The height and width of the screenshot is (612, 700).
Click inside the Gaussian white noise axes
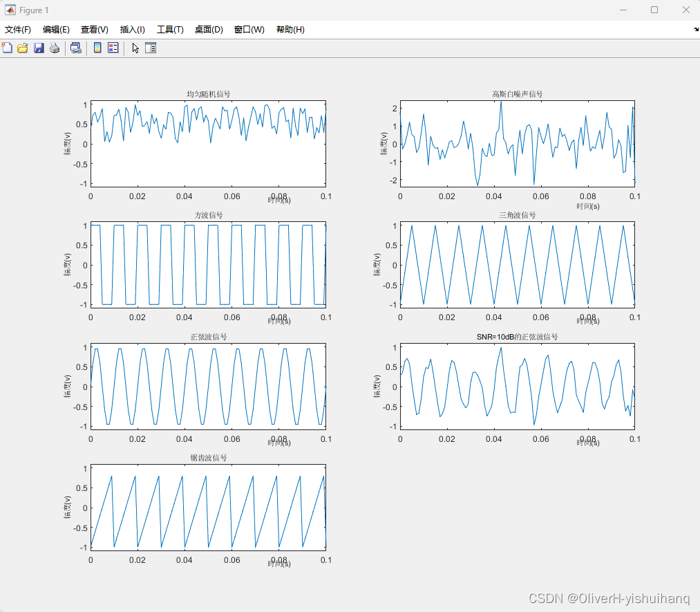[x=518, y=144]
